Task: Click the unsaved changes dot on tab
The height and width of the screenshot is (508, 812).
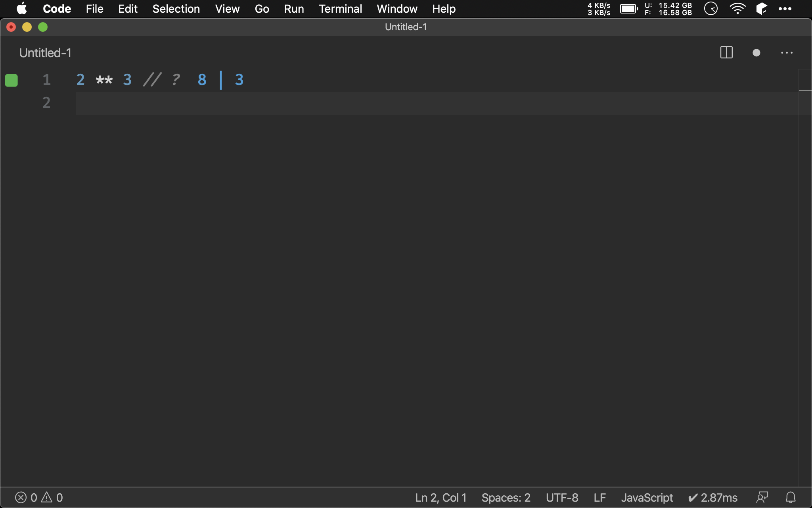Action: click(x=756, y=52)
